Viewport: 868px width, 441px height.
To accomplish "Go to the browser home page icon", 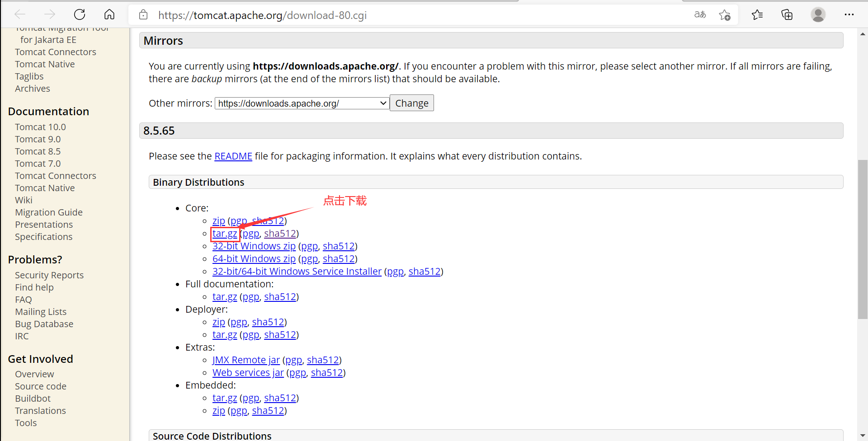I will point(109,14).
